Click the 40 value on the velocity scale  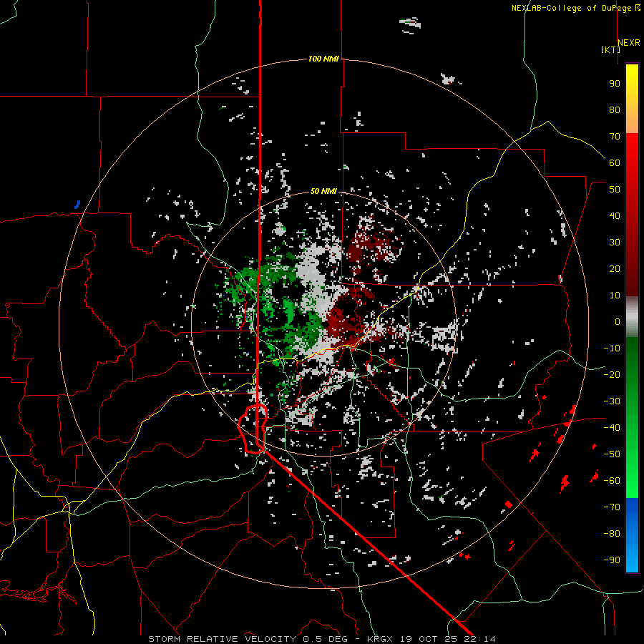615,215
